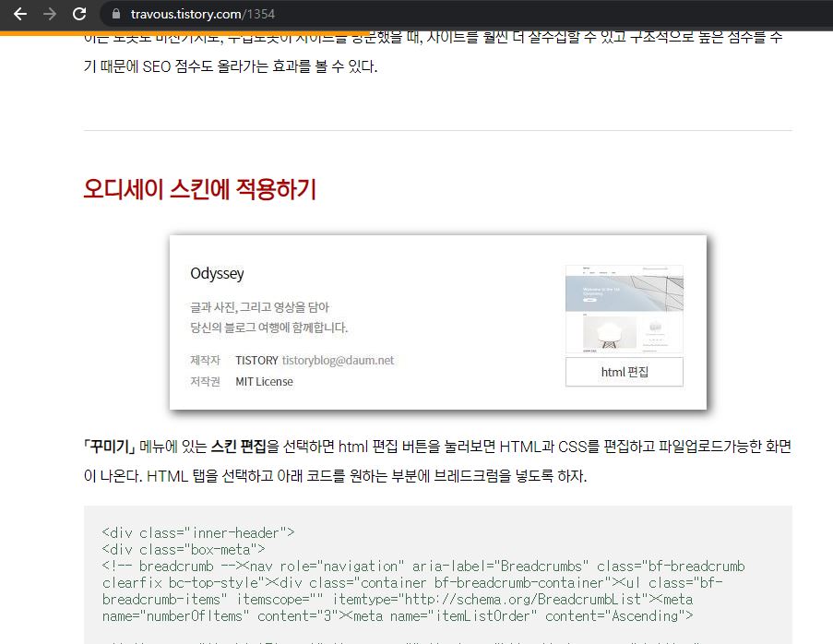Click the bold 「꾸미기」 word

click(x=110, y=447)
